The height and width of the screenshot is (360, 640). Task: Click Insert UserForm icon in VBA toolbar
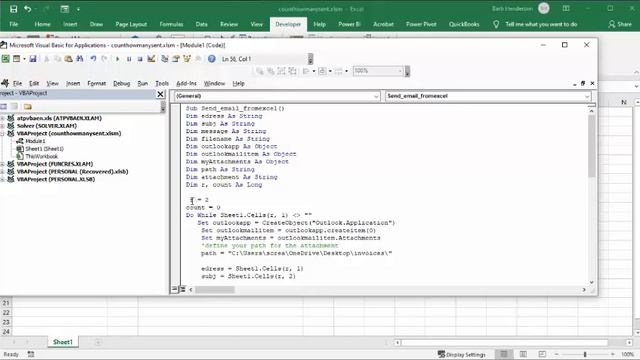click(16, 59)
